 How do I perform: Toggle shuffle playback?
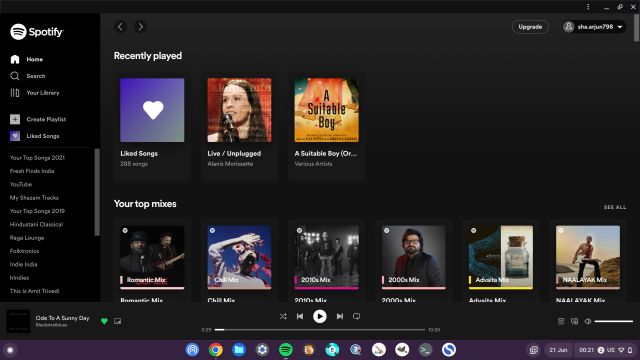tap(283, 316)
